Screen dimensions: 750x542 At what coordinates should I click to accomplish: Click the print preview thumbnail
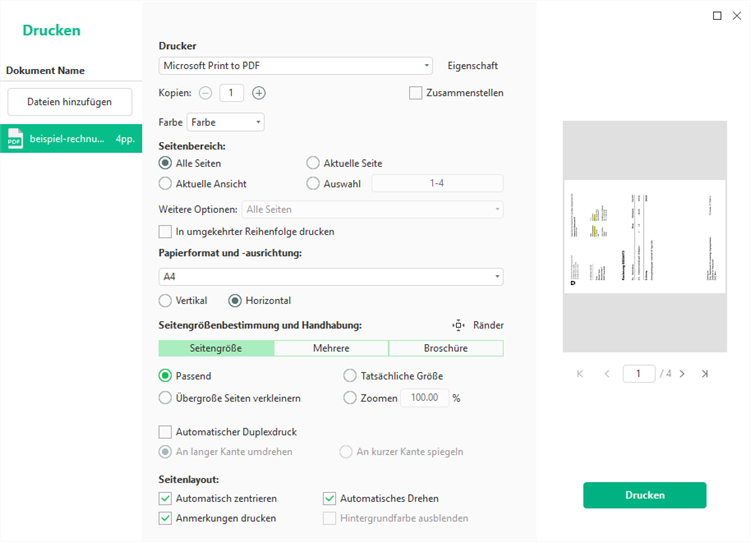645,236
